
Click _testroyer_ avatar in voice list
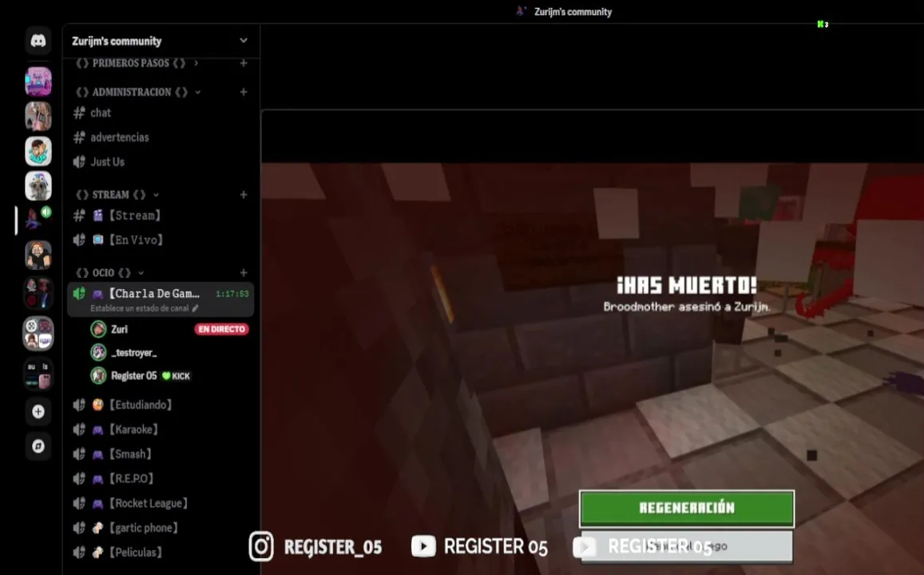point(98,352)
